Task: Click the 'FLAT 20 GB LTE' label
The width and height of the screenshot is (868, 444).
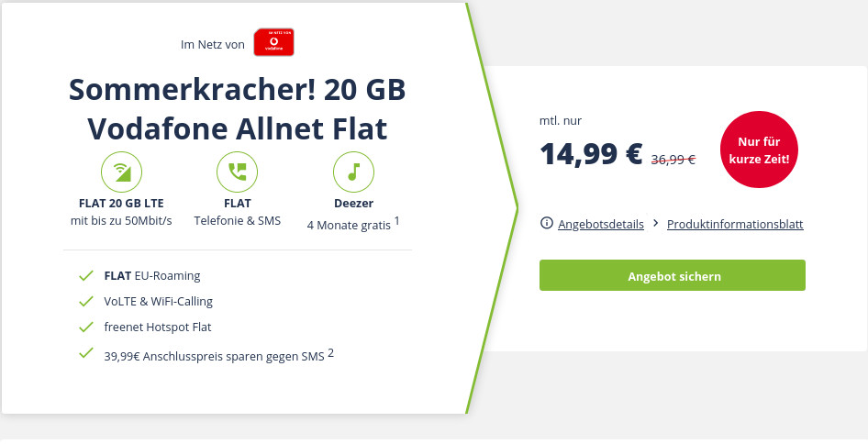Action: point(122,203)
